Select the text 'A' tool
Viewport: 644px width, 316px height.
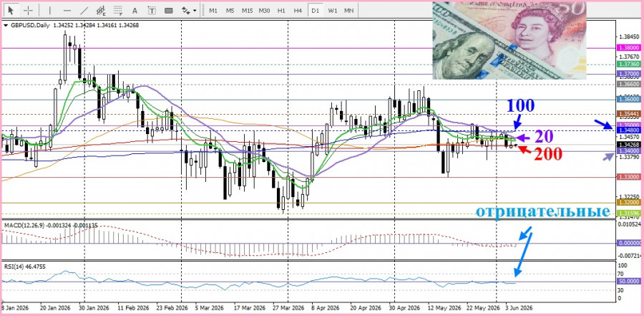coord(135,10)
